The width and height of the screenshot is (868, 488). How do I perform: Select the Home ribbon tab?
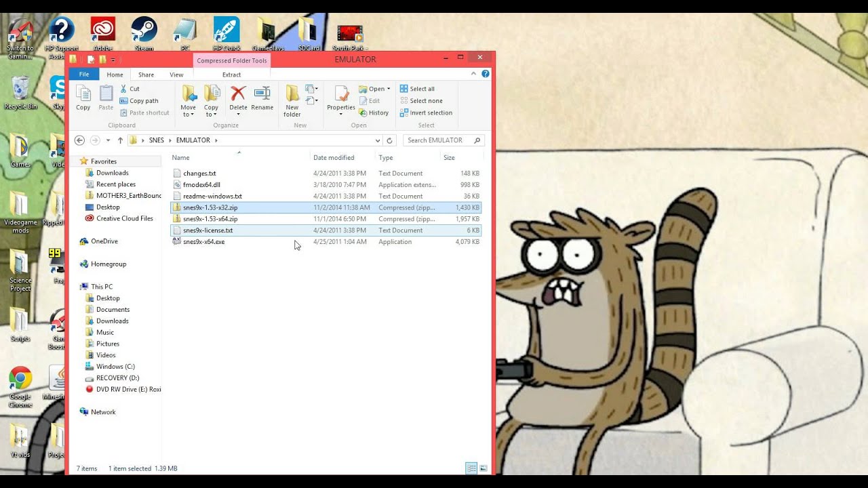tap(115, 75)
